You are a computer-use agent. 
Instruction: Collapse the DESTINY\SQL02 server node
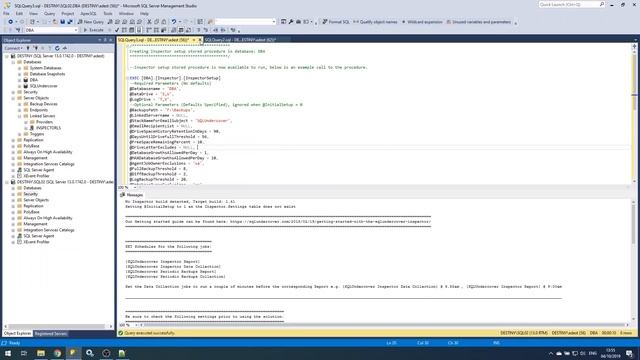7,182
